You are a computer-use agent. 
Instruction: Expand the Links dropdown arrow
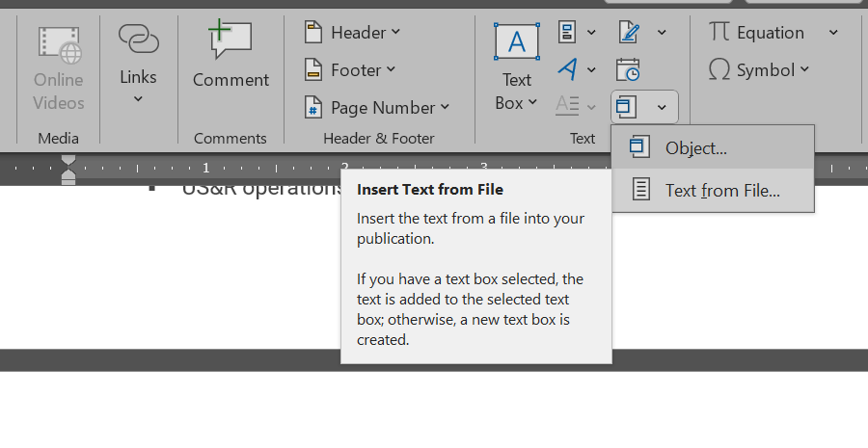pos(138,99)
